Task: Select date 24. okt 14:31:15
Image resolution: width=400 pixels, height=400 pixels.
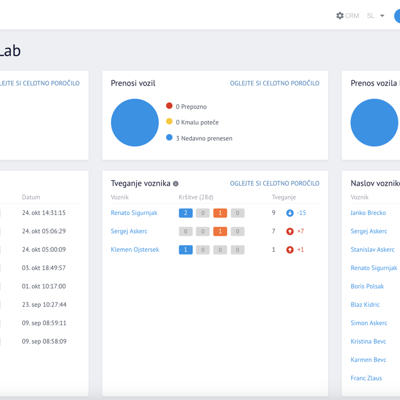Action: click(44, 213)
